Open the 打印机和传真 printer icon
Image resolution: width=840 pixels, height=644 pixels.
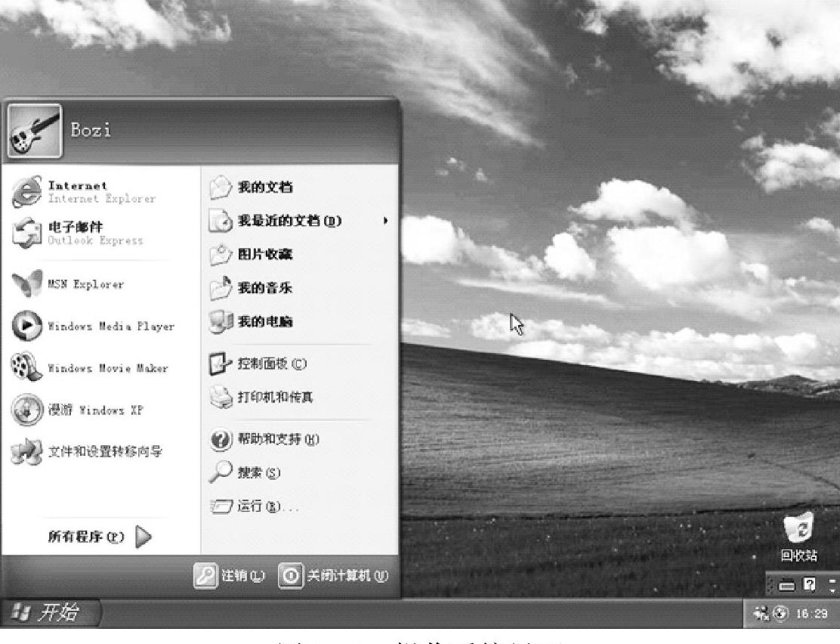220,398
